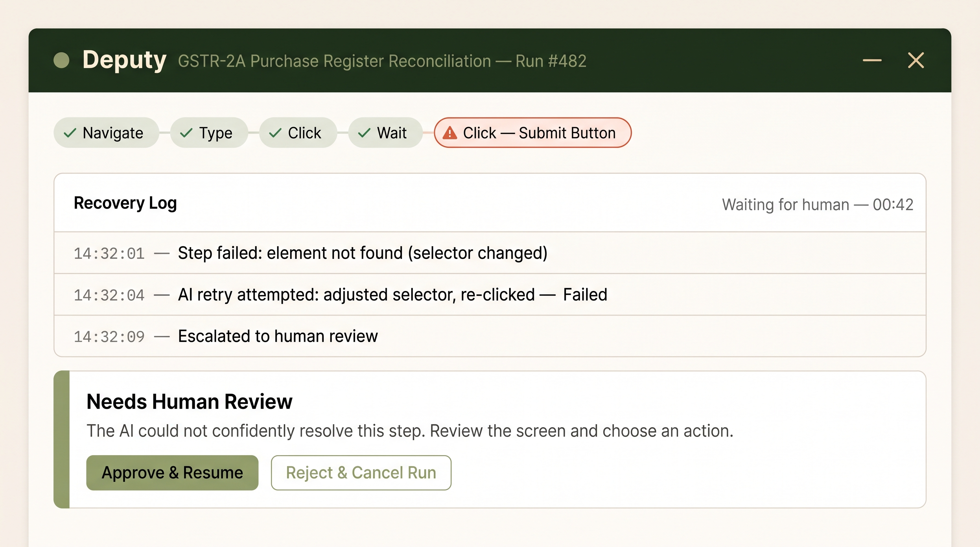The width and height of the screenshot is (980, 547).
Task: Click the checkmark icon on the Click step
Action: [x=275, y=133]
